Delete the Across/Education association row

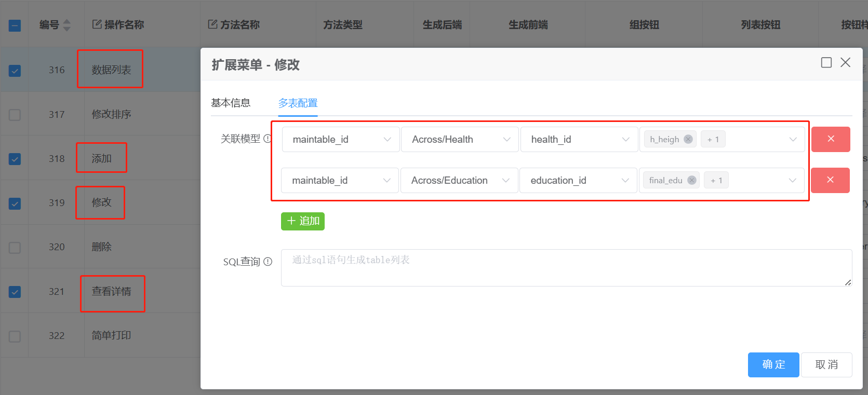coord(830,180)
